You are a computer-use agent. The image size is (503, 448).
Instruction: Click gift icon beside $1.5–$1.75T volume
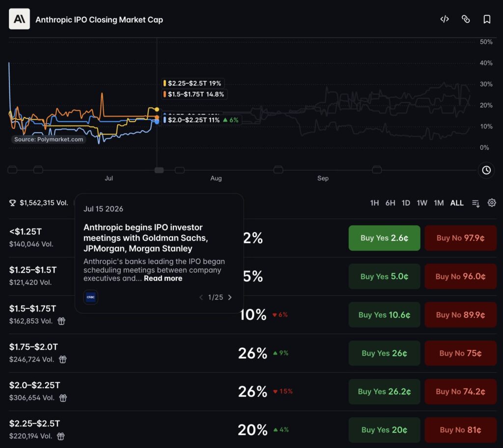61,321
